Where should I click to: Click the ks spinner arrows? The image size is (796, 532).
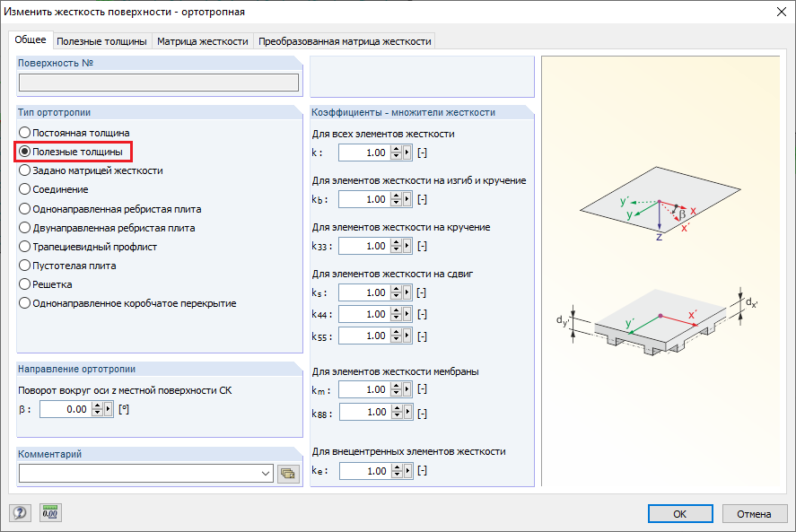[x=397, y=292]
